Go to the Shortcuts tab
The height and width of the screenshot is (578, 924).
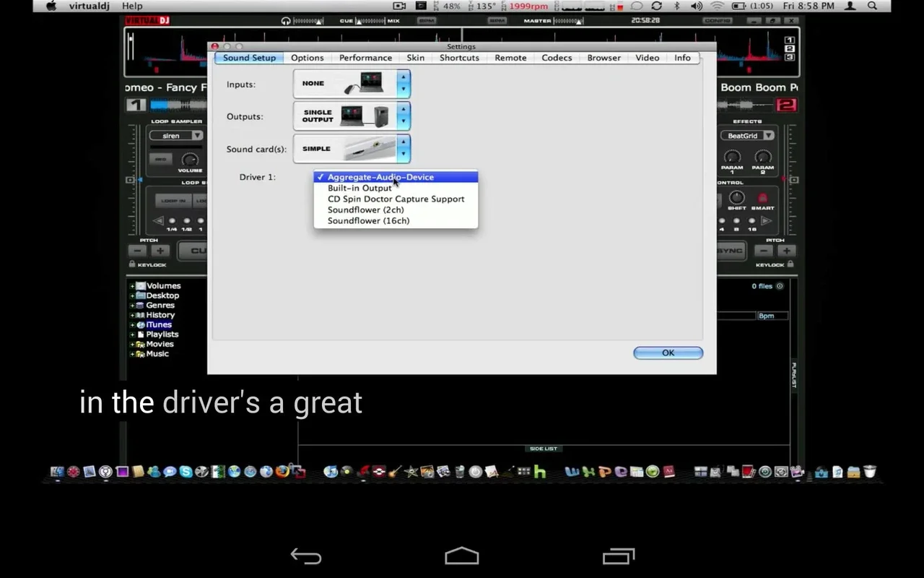pos(459,58)
